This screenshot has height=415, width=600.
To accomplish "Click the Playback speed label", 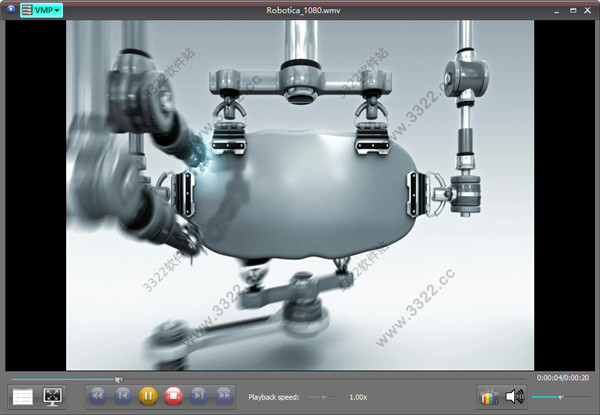I will pyautogui.click(x=274, y=397).
